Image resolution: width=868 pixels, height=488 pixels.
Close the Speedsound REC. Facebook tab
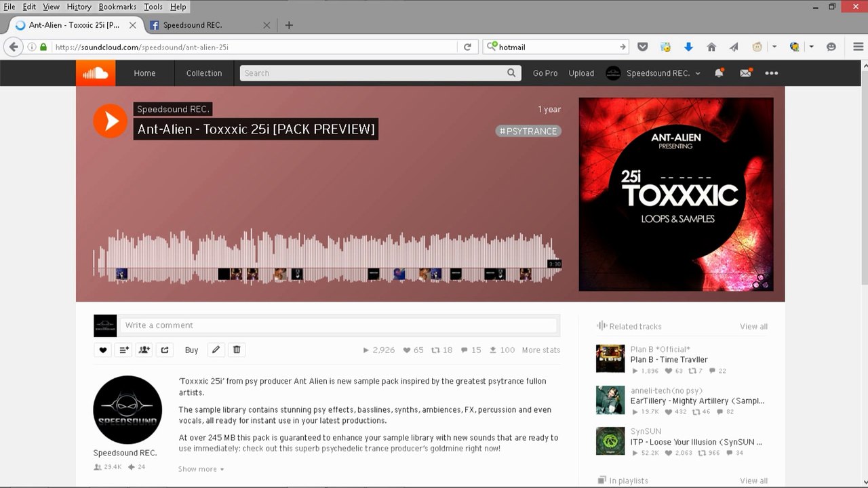click(x=267, y=25)
